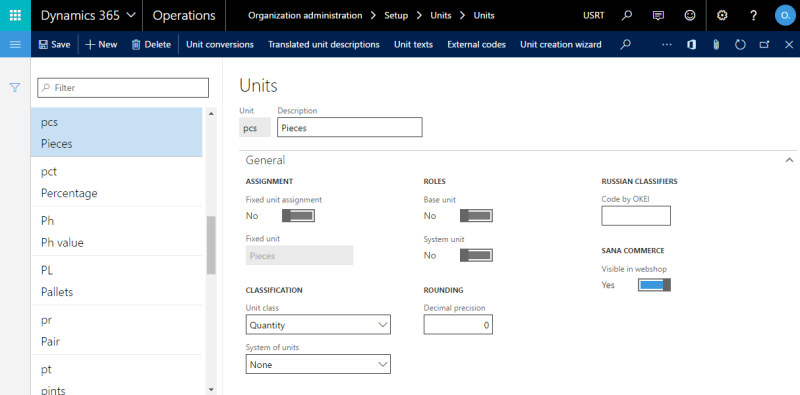Open Translated unit descriptions
Screen dimensions: 800x395
point(324,44)
